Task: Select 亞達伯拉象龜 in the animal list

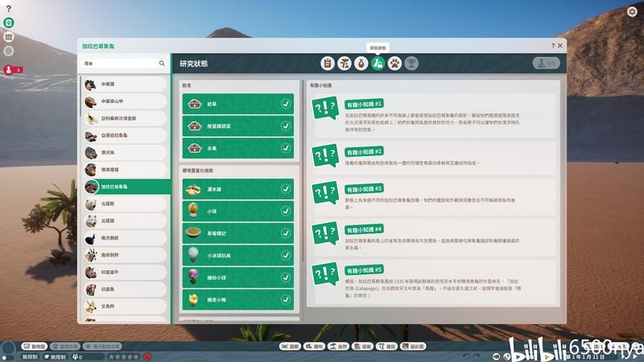Action: (x=126, y=135)
